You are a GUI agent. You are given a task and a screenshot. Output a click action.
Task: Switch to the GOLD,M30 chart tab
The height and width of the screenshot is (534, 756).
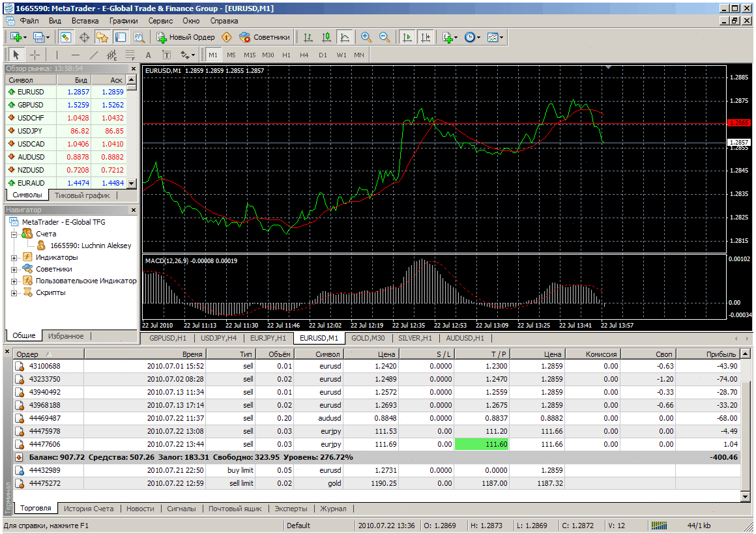click(368, 338)
